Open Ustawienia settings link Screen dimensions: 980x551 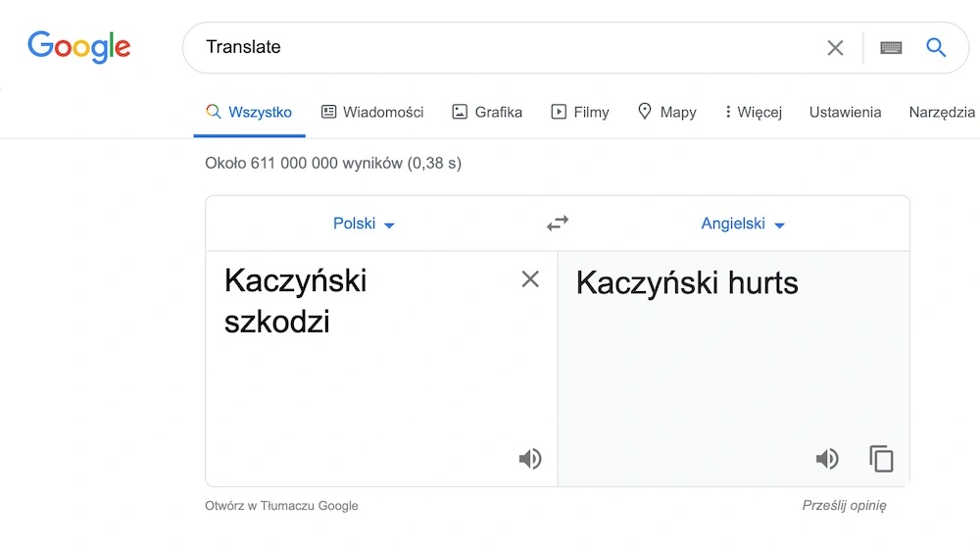click(845, 112)
